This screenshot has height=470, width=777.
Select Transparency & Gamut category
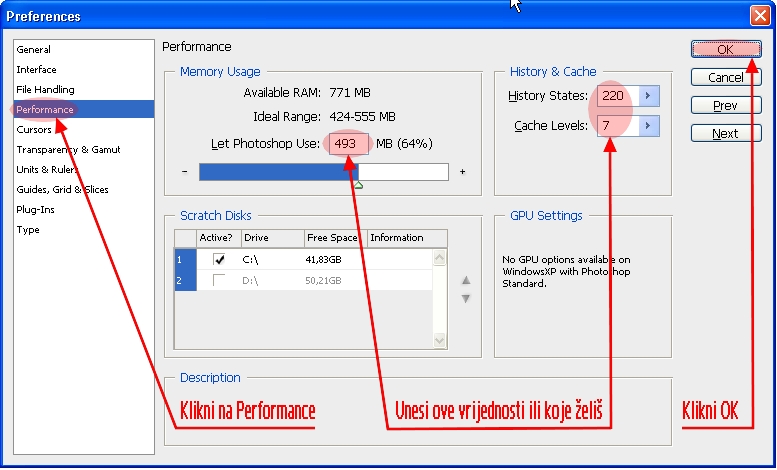[68, 149]
